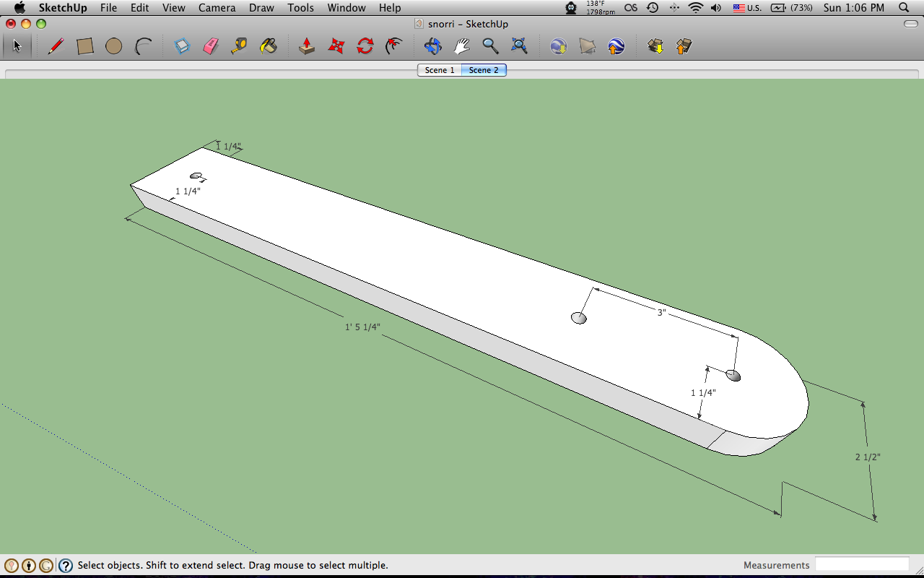Open the Tools menu
The height and width of the screenshot is (578, 924).
[300, 8]
